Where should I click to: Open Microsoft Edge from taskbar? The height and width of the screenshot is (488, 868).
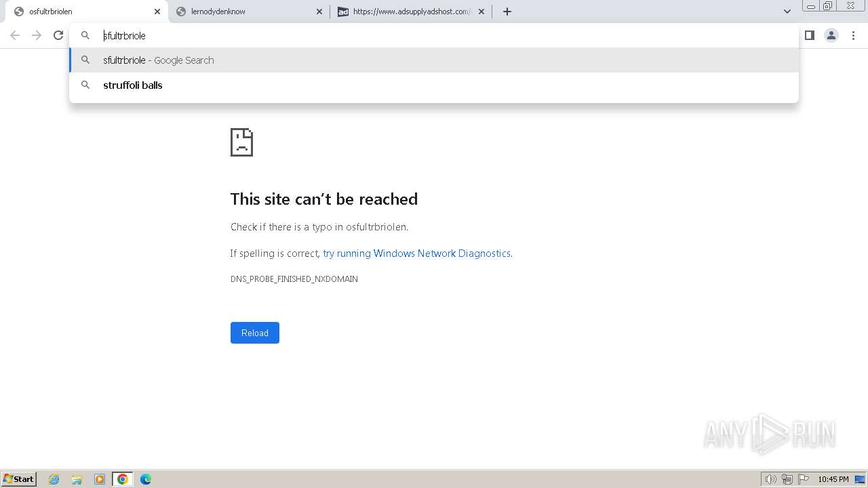(x=146, y=479)
